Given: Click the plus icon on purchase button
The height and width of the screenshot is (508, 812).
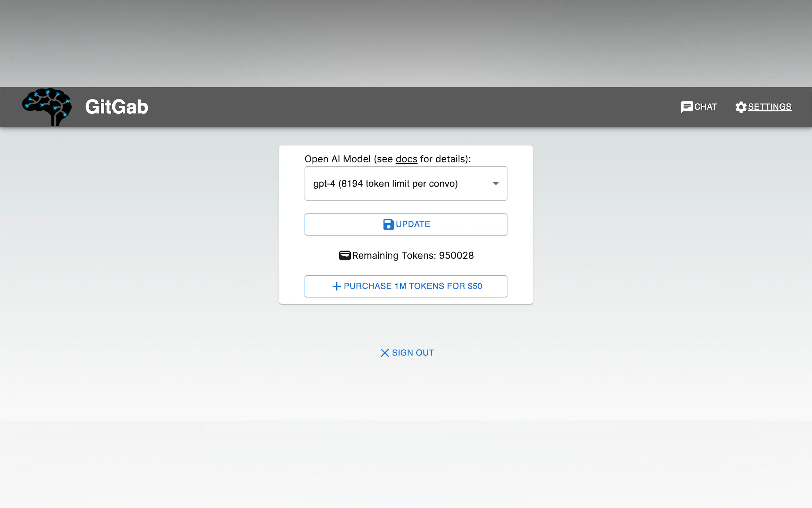Looking at the screenshot, I should (x=336, y=286).
